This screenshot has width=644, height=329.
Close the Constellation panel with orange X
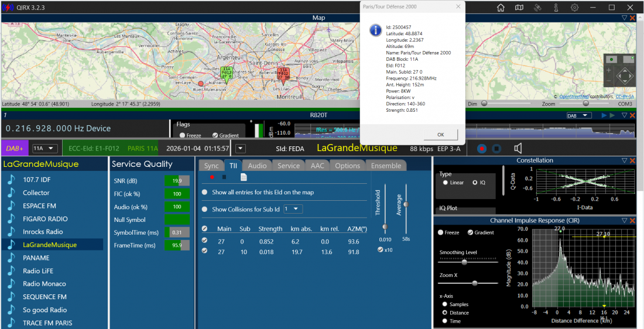(632, 160)
